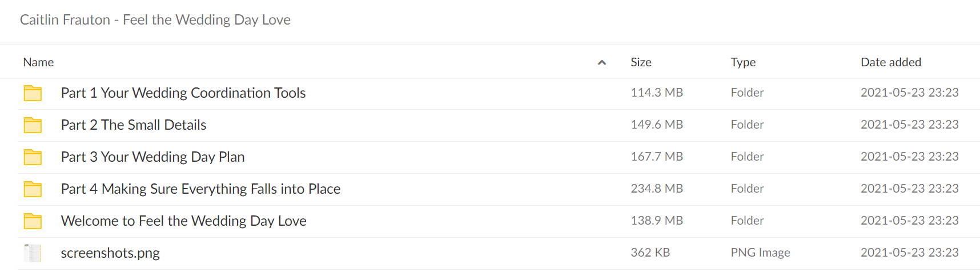Sort the list by the Name header
Image resolution: width=980 pixels, height=280 pixels.
click(x=38, y=62)
